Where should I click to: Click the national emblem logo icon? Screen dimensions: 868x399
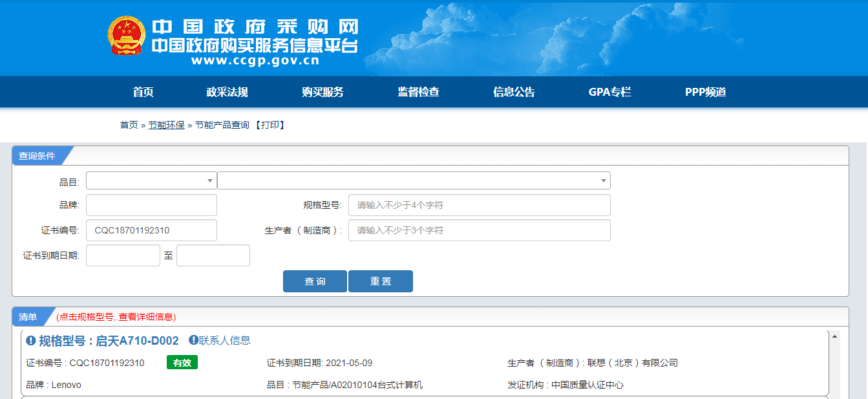(127, 36)
